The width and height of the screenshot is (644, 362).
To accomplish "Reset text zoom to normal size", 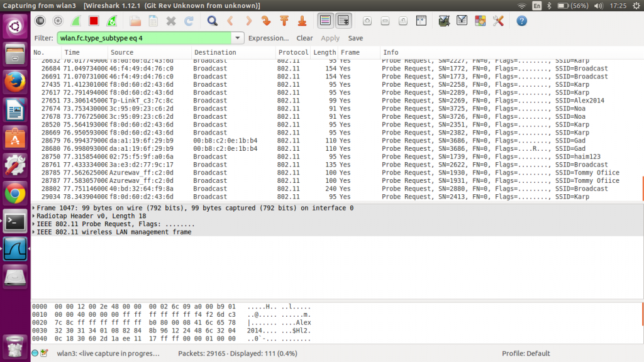I will (403, 21).
